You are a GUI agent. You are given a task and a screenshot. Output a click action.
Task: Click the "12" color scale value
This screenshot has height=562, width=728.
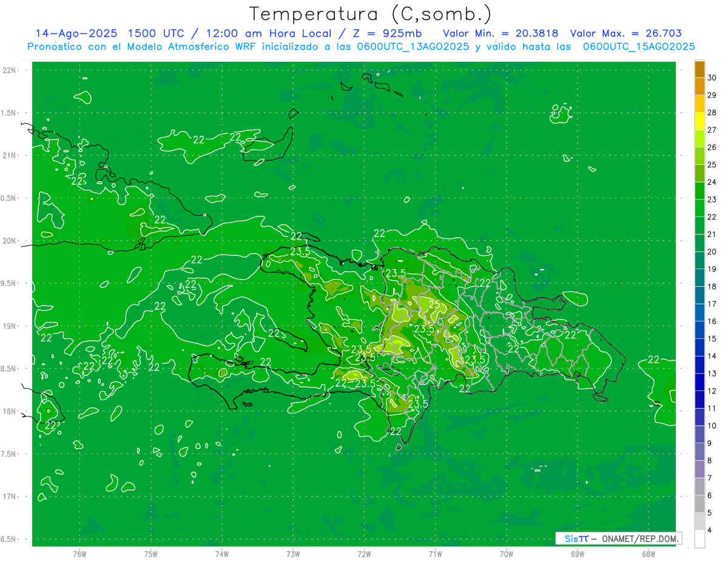tap(712, 391)
